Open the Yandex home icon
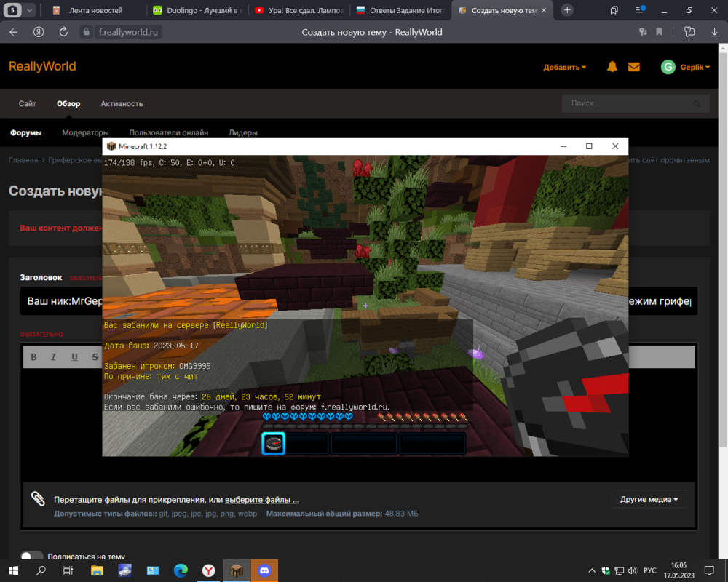The width and height of the screenshot is (728, 582). [39, 32]
